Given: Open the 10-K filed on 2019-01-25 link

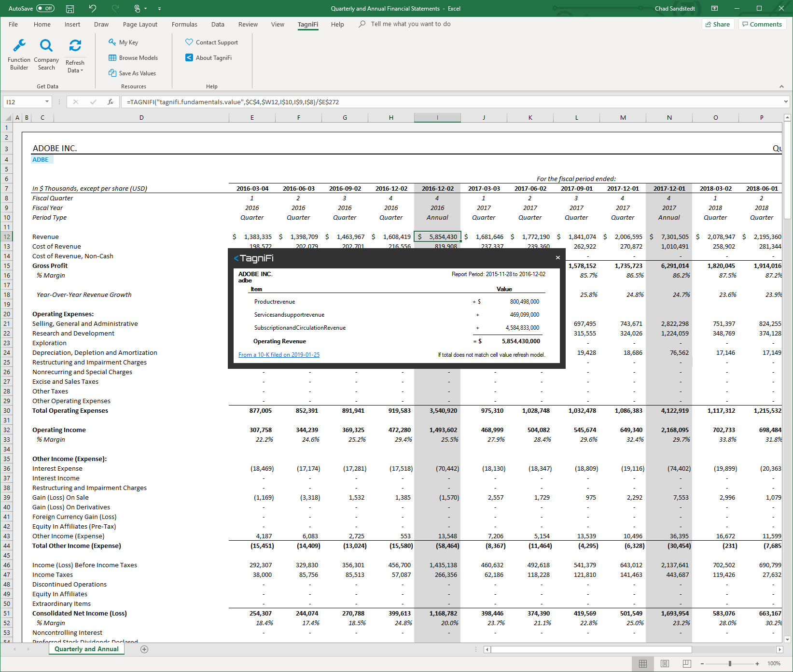Looking at the screenshot, I should 279,355.
